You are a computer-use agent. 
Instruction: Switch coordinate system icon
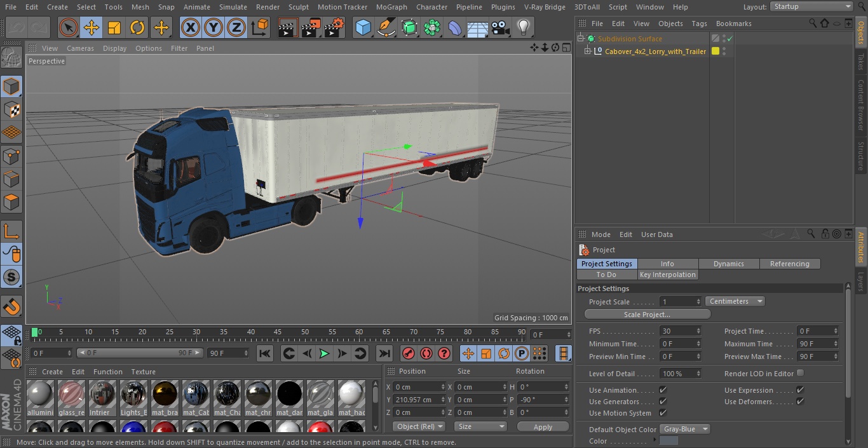(x=260, y=27)
